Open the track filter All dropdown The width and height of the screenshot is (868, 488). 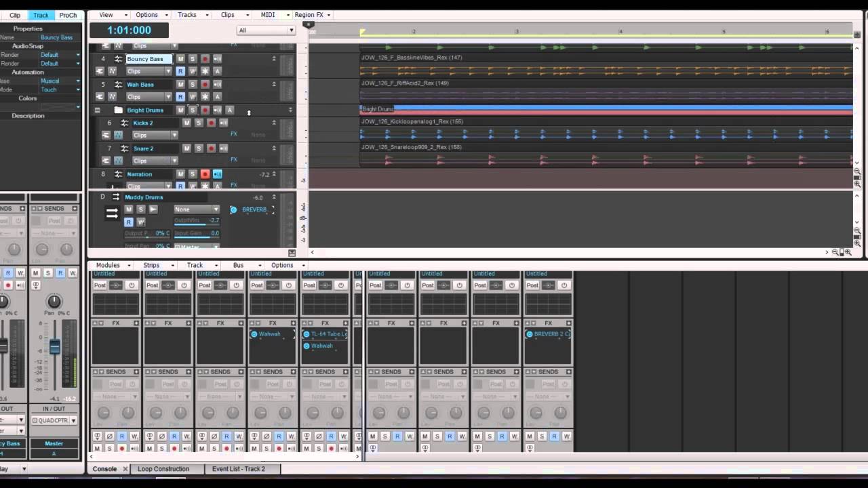coord(266,30)
